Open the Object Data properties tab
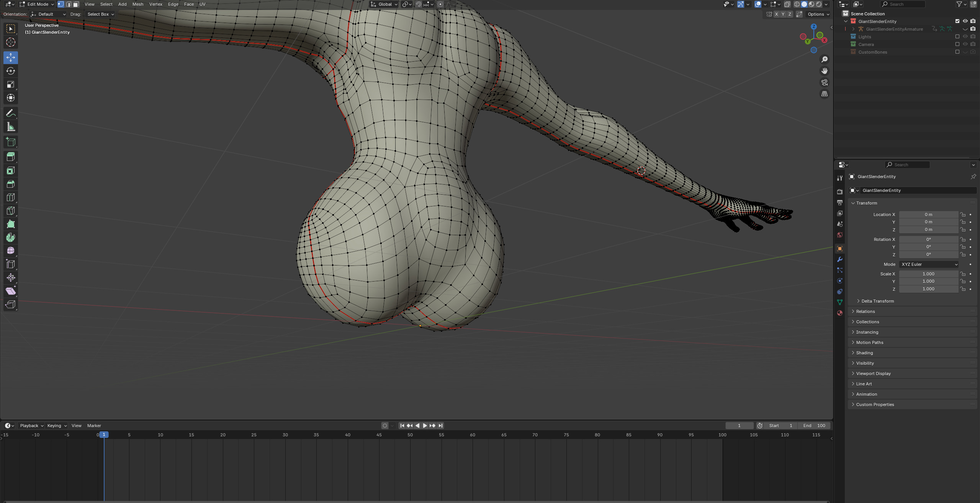The height and width of the screenshot is (503, 980). (840, 302)
